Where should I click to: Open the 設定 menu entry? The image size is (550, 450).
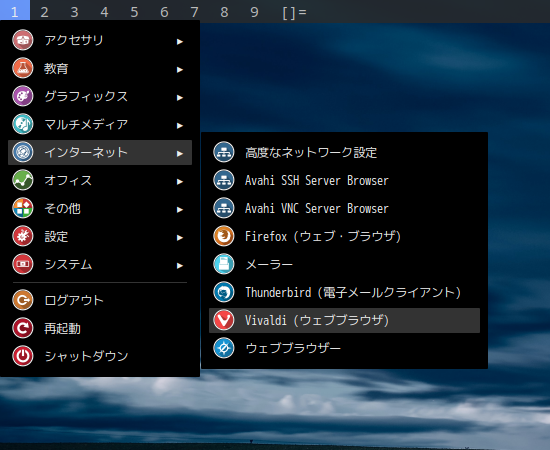(100, 236)
